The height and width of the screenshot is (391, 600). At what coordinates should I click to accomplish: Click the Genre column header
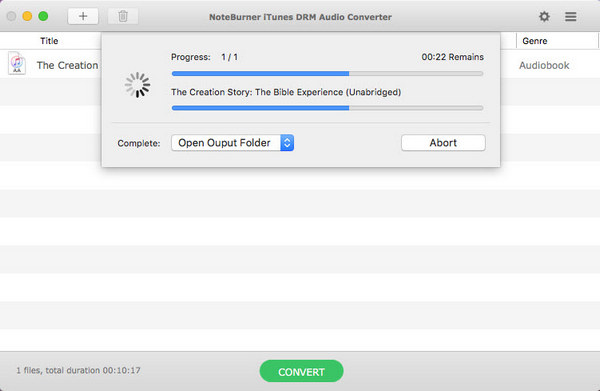point(535,41)
